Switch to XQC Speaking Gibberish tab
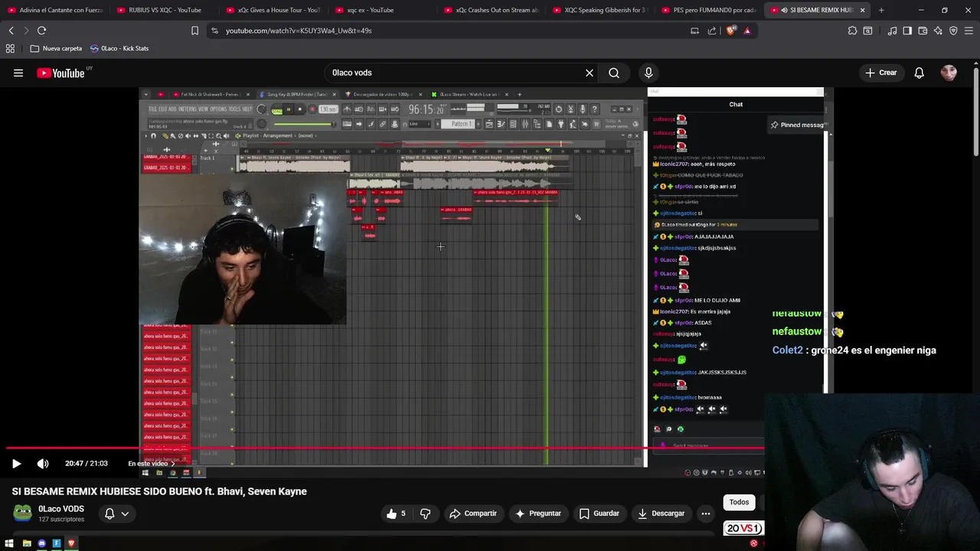980x551 pixels. click(x=602, y=10)
